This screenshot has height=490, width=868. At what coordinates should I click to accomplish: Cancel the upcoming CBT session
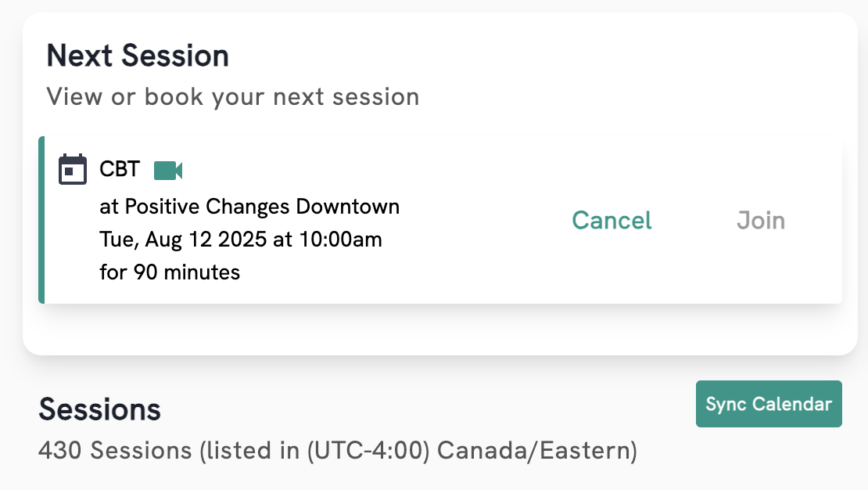pyautogui.click(x=612, y=221)
